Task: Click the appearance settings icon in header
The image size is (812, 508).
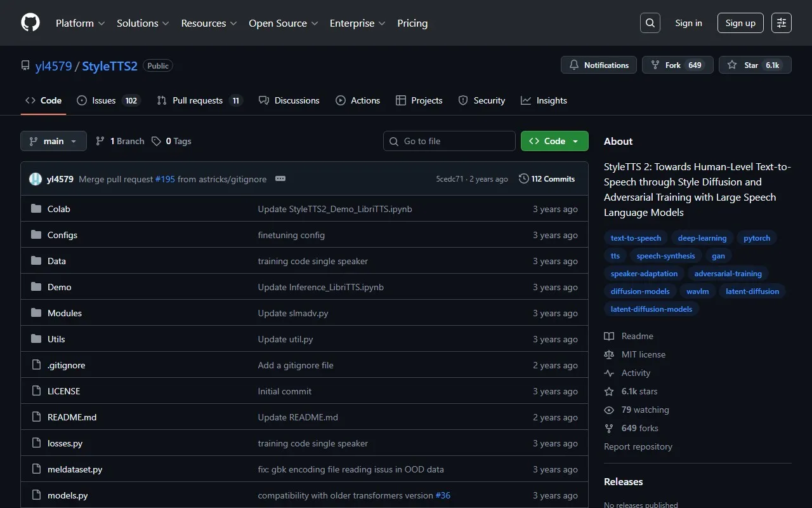Action: click(782, 23)
